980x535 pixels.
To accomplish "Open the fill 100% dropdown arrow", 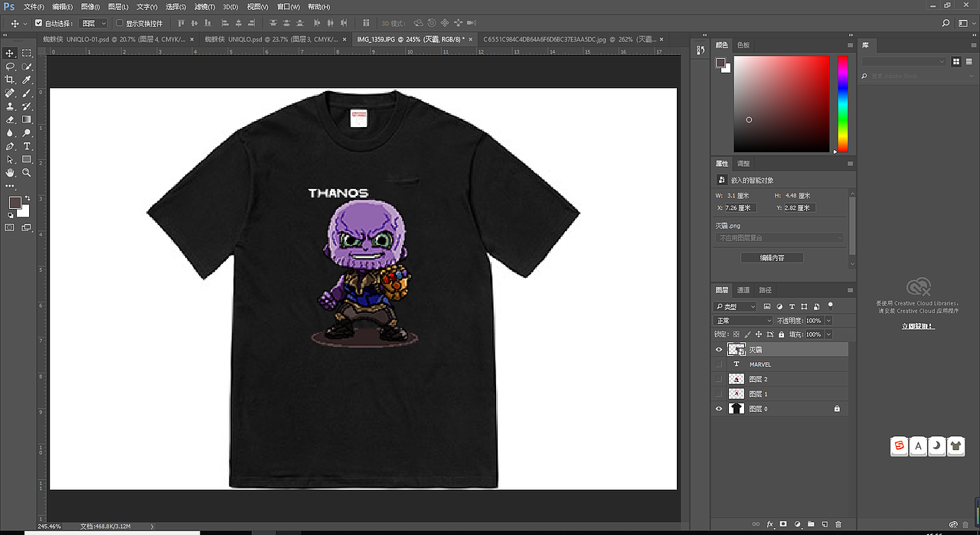I will tap(828, 334).
